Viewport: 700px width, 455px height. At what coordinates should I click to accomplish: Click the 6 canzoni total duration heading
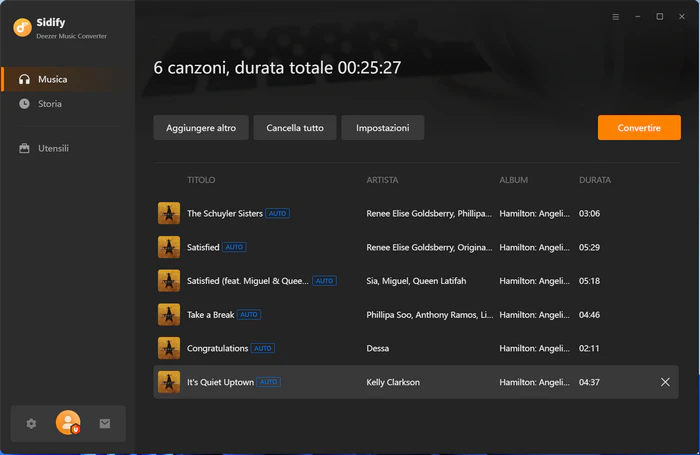click(277, 67)
